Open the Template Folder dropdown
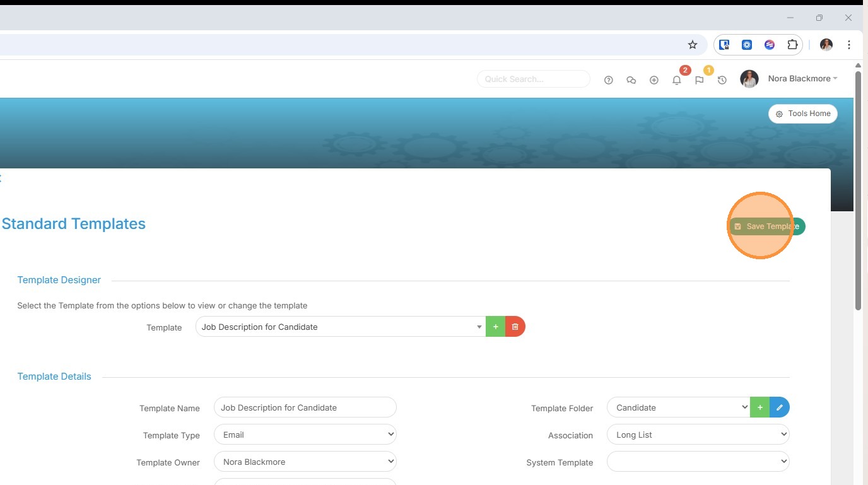The height and width of the screenshot is (485, 868). coord(679,407)
